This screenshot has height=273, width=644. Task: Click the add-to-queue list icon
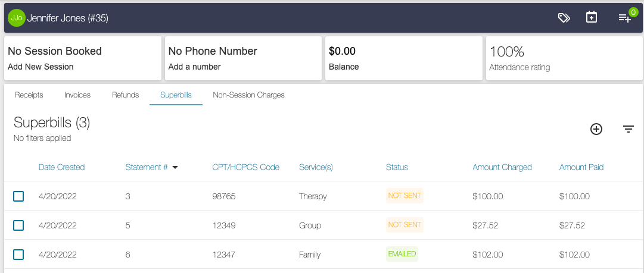(x=624, y=18)
